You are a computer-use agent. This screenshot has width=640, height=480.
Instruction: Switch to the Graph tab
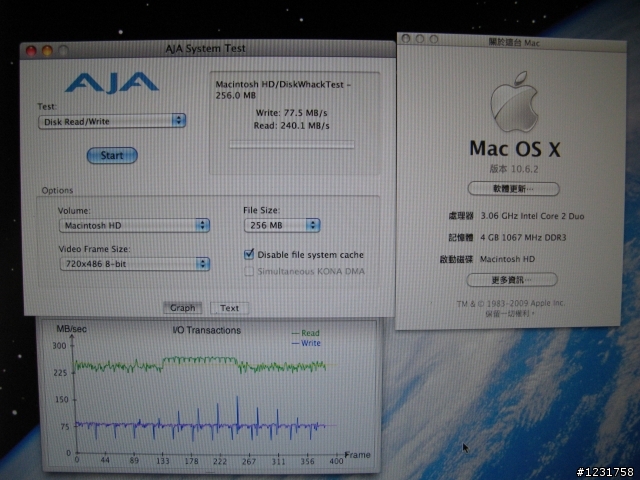pos(182,308)
